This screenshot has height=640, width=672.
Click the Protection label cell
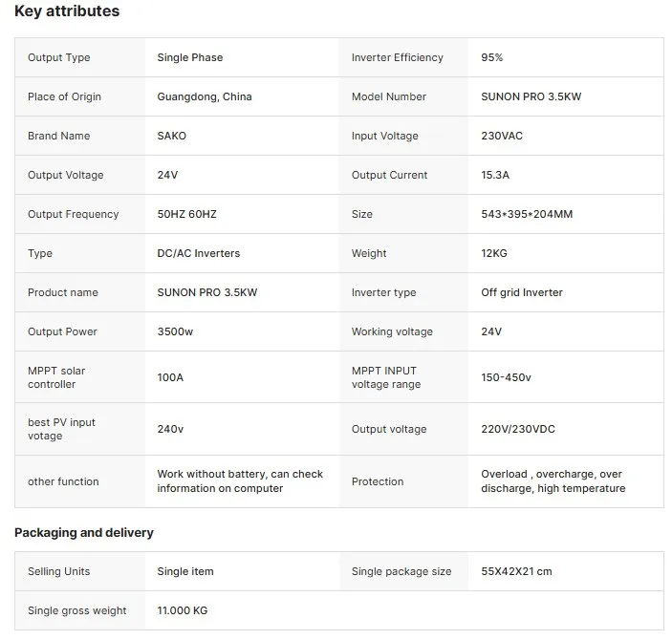tap(378, 481)
